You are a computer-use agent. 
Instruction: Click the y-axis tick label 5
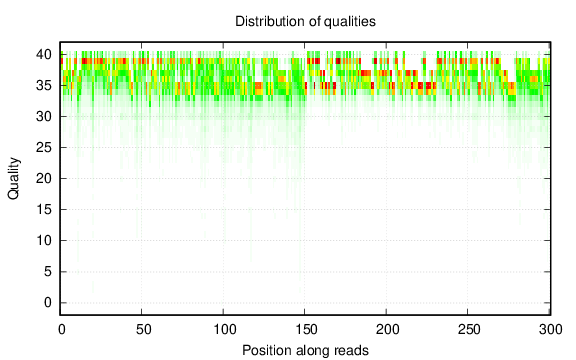point(48,272)
